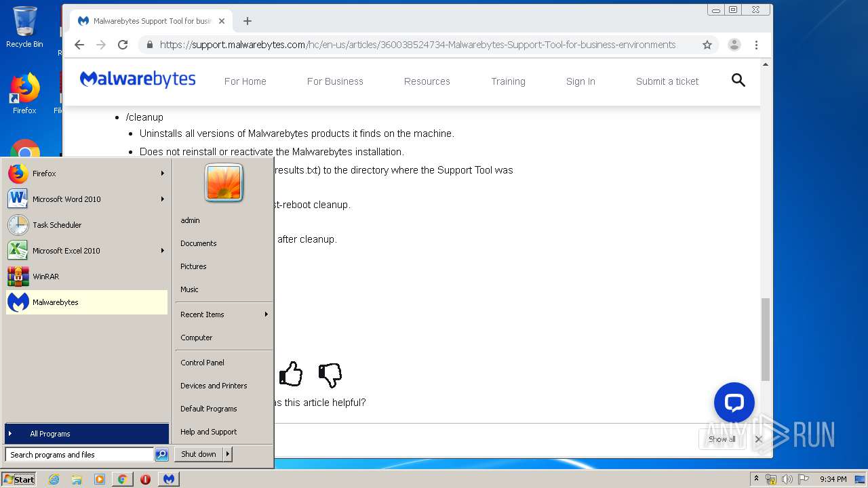The height and width of the screenshot is (488, 868).
Task: Click the Sign In link
Action: [580, 81]
